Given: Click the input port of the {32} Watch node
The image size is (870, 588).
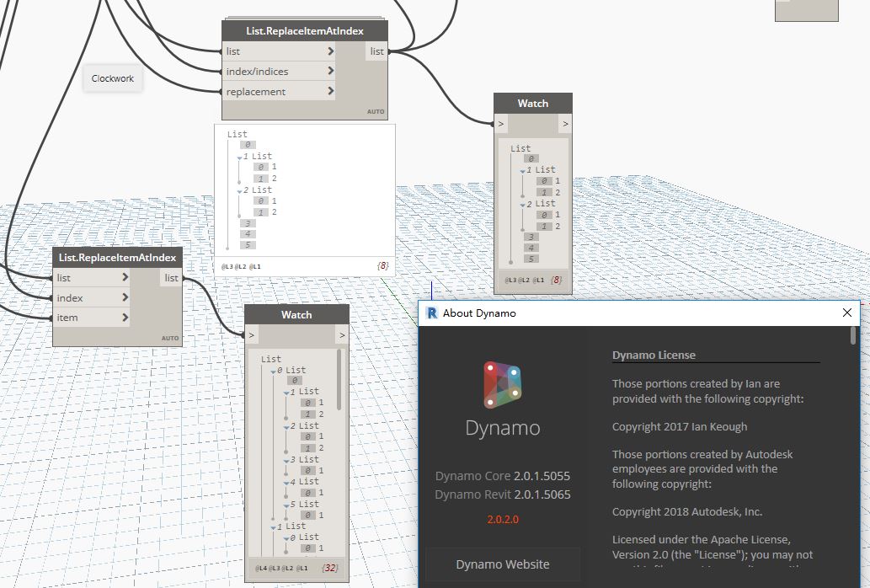Looking at the screenshot, I should (252, 335).
